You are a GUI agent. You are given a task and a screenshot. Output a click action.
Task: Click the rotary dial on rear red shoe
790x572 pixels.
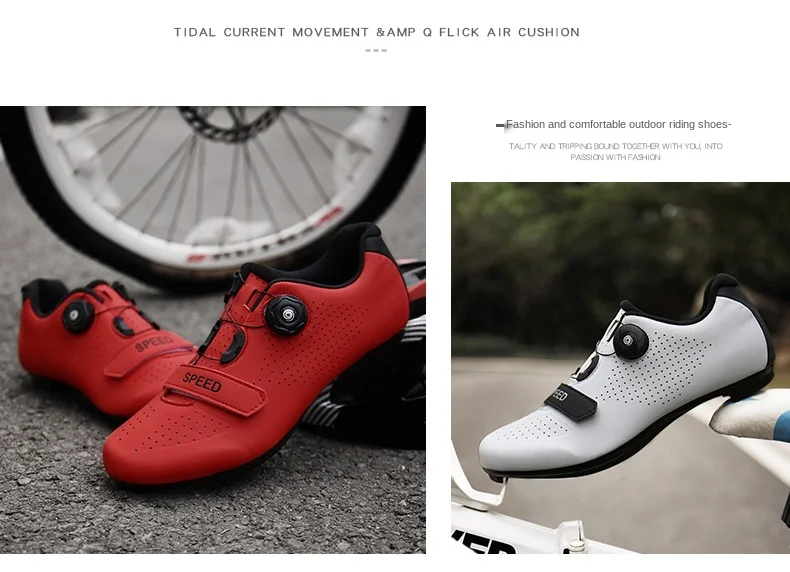(x=78, y=315)
